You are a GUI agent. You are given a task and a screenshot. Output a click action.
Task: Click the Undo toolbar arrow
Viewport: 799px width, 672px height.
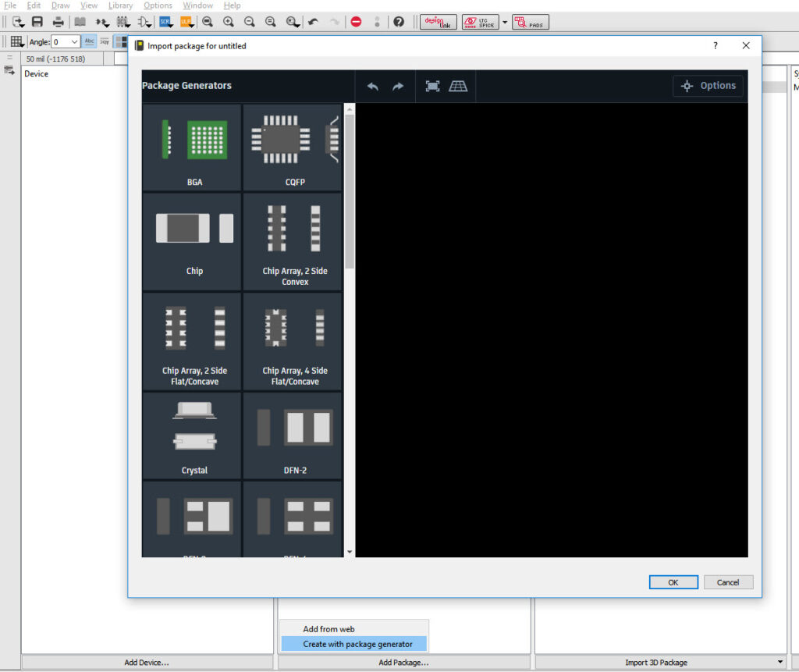point(313,22)
